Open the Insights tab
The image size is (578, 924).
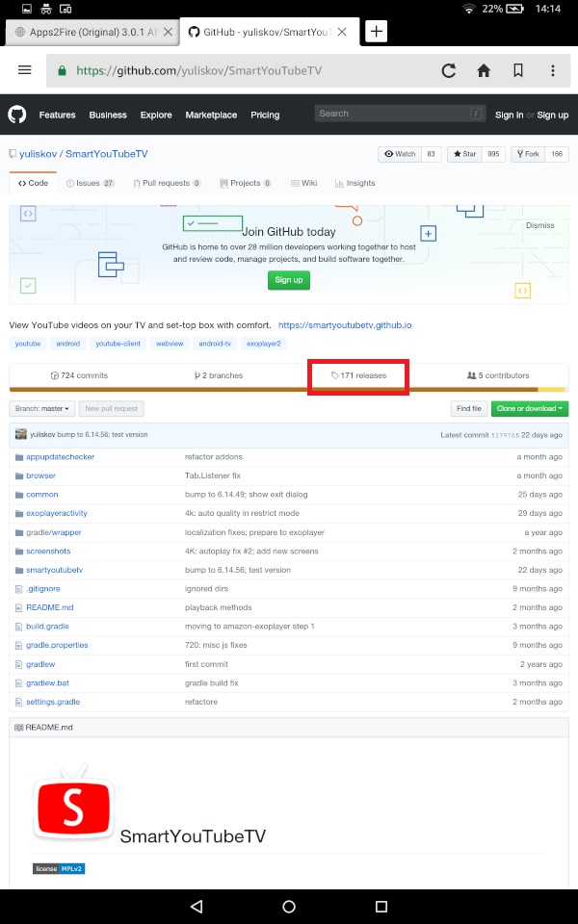pos(355,183)
